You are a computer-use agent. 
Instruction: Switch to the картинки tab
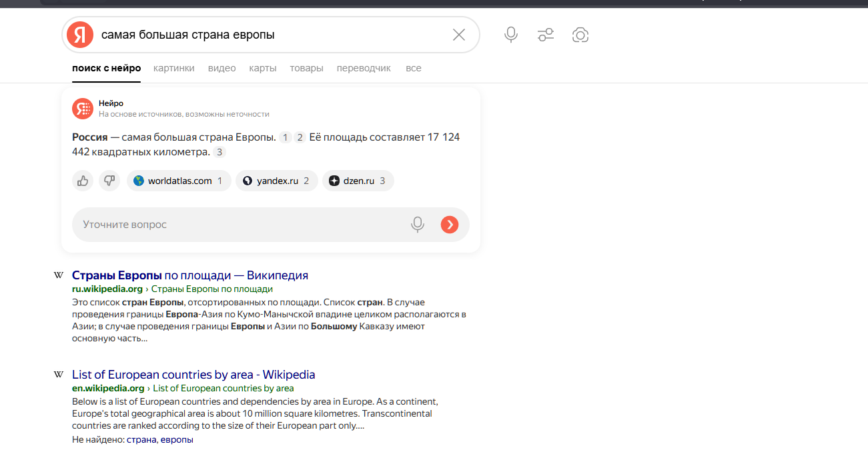[173, 68]
